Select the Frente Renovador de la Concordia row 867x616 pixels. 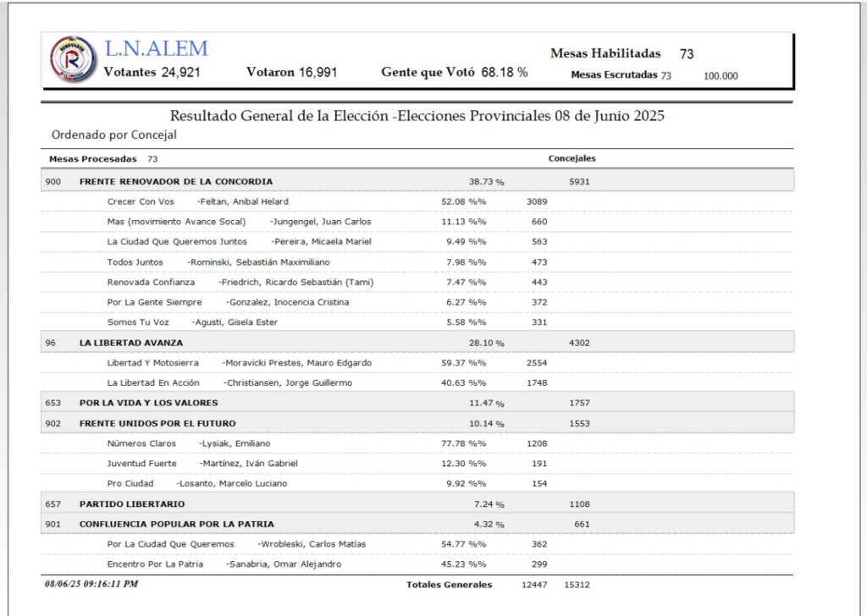click(417, 181)
